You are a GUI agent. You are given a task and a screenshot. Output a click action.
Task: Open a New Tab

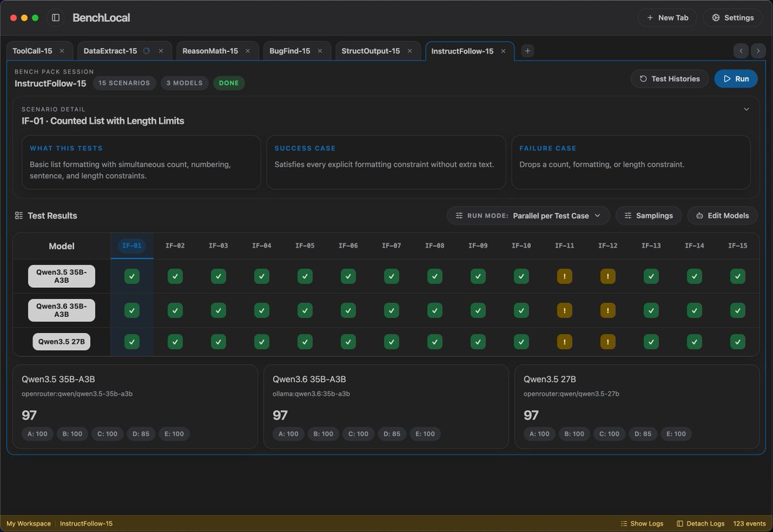(667, 18)
